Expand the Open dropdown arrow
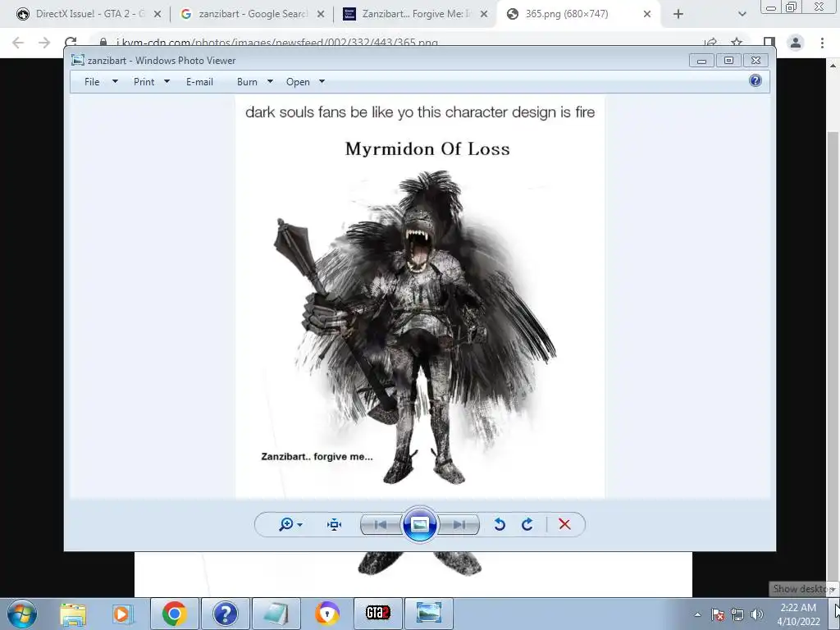Image resolution: width=840 pixels, height=630 pixels. [322, 81]
